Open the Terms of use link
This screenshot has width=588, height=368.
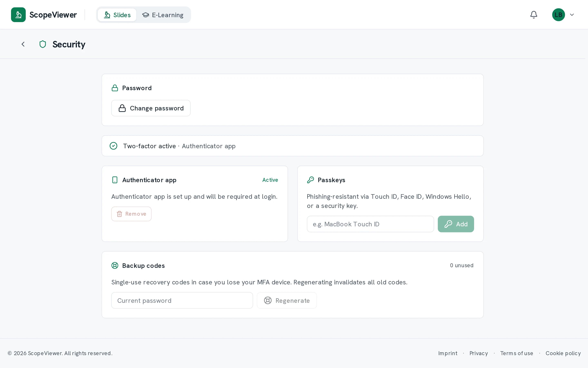(x=517, y=353)
